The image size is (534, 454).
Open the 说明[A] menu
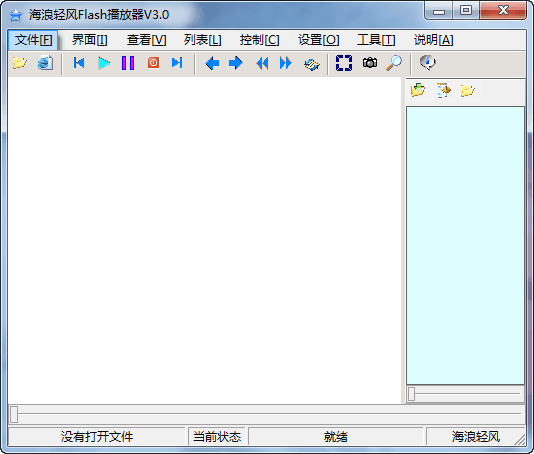tap(434, 40)
